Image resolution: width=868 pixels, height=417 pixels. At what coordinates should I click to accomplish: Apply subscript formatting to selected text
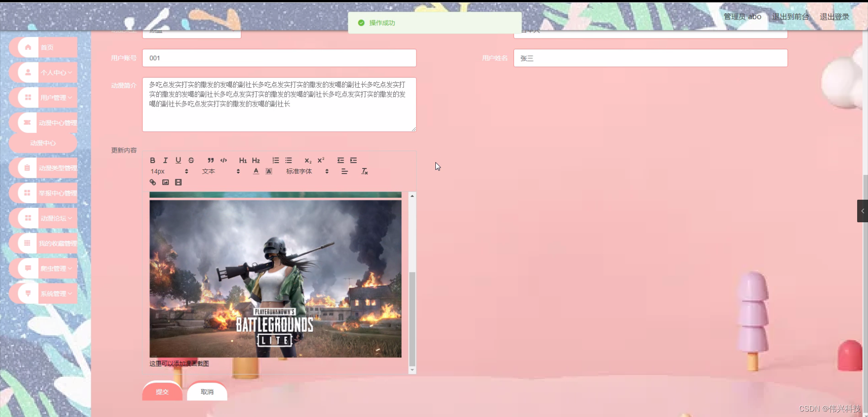(308, 161)
